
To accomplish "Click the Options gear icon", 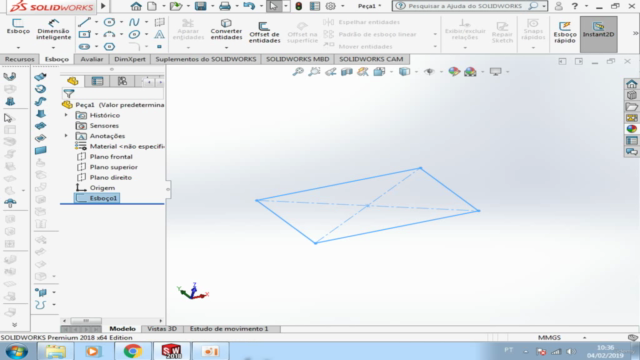I will pyautogui.click(x=331, y=6).
